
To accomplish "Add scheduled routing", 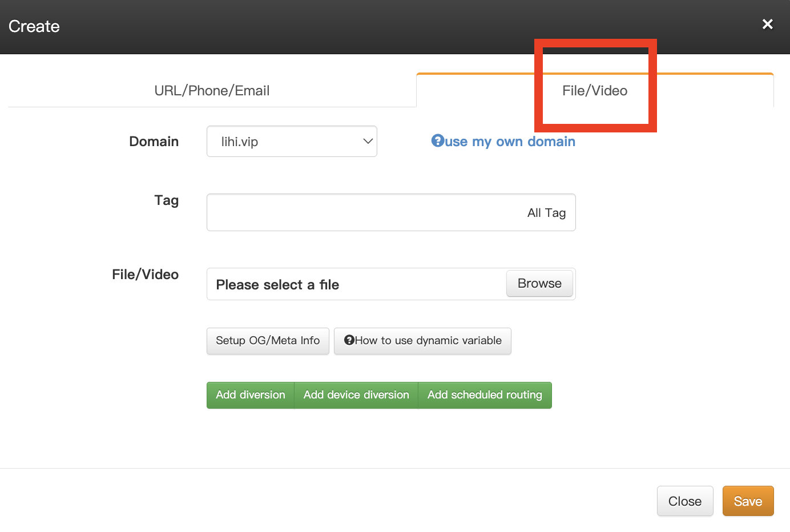I will (x=485, y=395).
